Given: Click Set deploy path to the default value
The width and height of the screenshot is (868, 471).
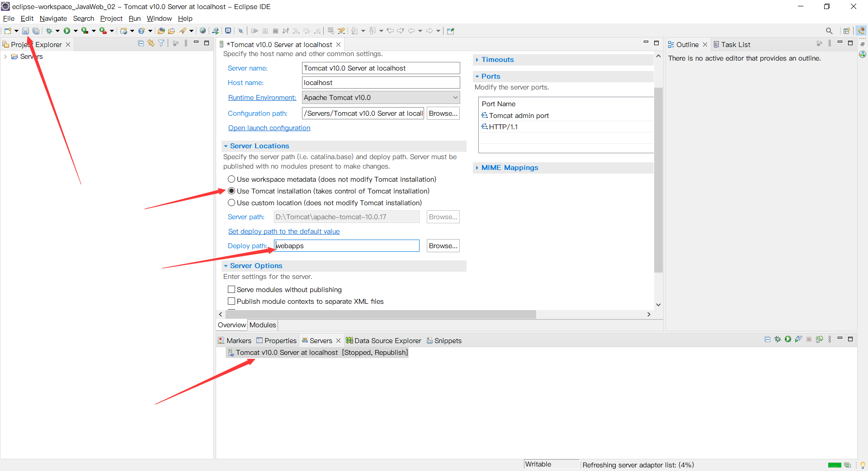Looking at the screenshot, I should click(x=284, y=231).
